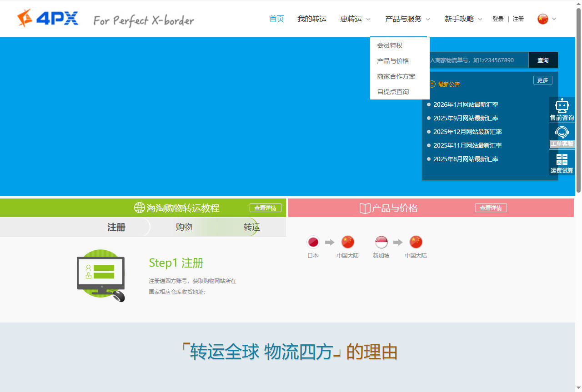Select 会员特权 from the dropdown menu
Viewport: 582px width, 392px height.
(390, 45)
